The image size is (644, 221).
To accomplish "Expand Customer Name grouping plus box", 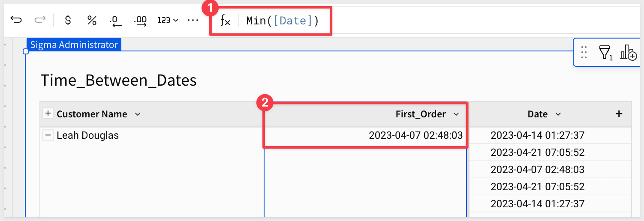I will (48, 113).
